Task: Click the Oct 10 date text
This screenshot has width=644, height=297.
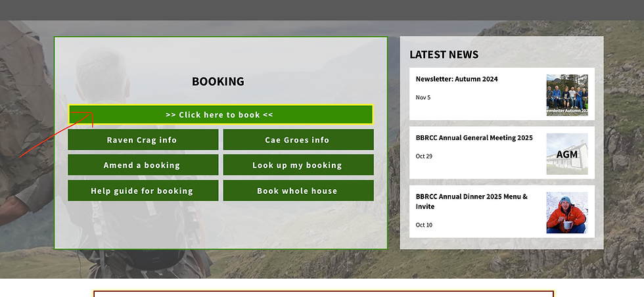Action: (424, 225)
